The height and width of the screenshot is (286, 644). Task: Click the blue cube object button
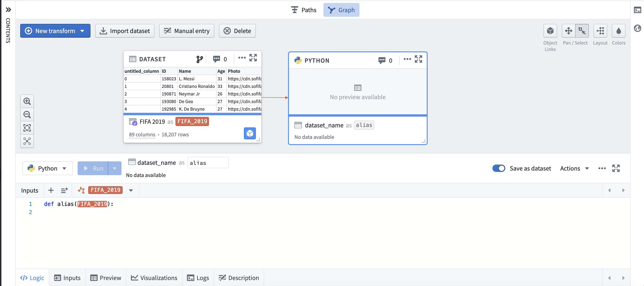coord(250,133)
